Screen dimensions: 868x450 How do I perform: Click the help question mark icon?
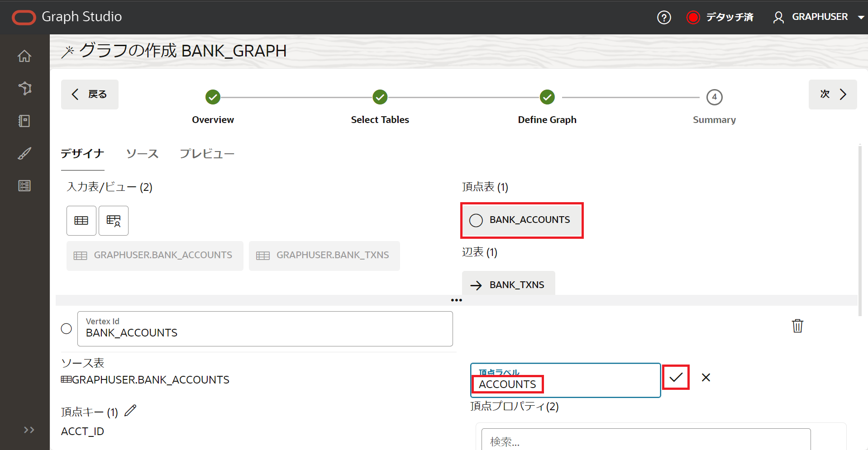(x=663, y=18)
